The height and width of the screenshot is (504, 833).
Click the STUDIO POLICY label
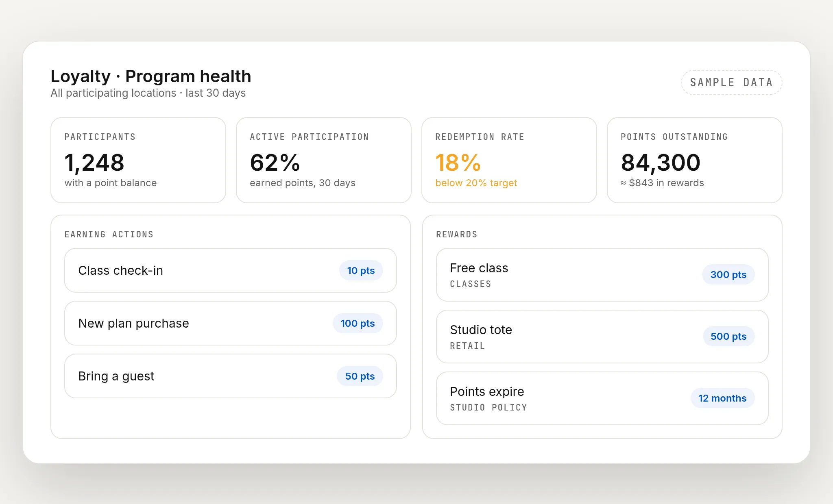coord(488,408)
